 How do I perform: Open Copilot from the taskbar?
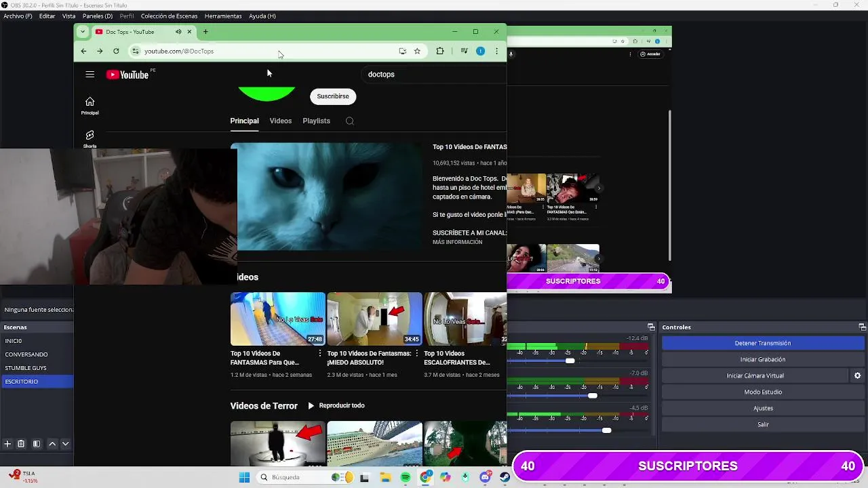(445, 477)
